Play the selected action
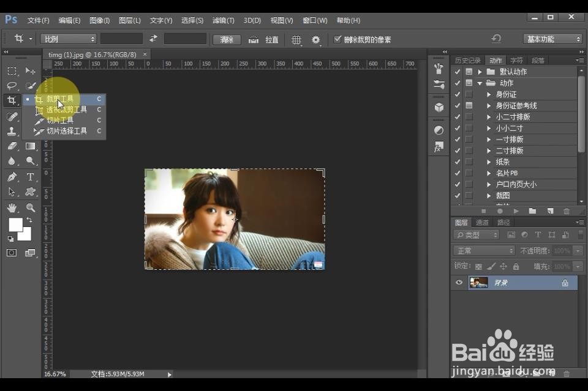Screen dimensions: 588x391 tap(516, 211)
